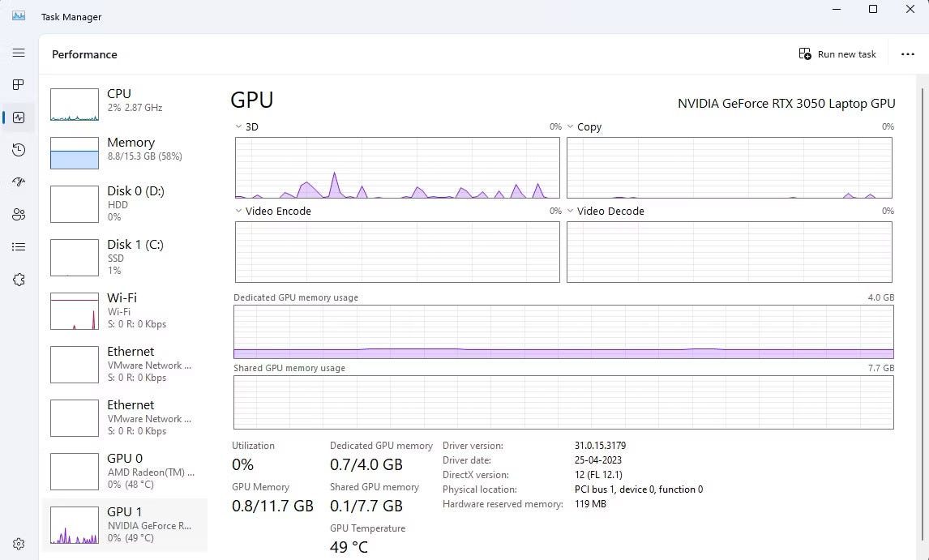This screenshot has width=929, height=560.
Task: Expand the navigation sidebar with the hamburger menu
Action: [x=18, y=53]
